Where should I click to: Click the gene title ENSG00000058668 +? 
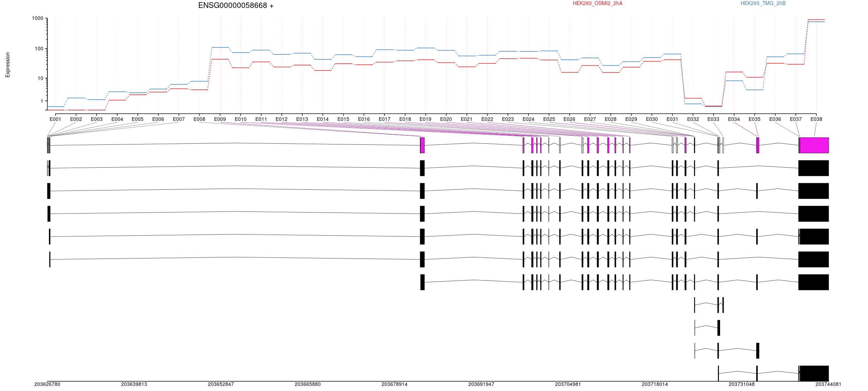(x=236, y=5)
